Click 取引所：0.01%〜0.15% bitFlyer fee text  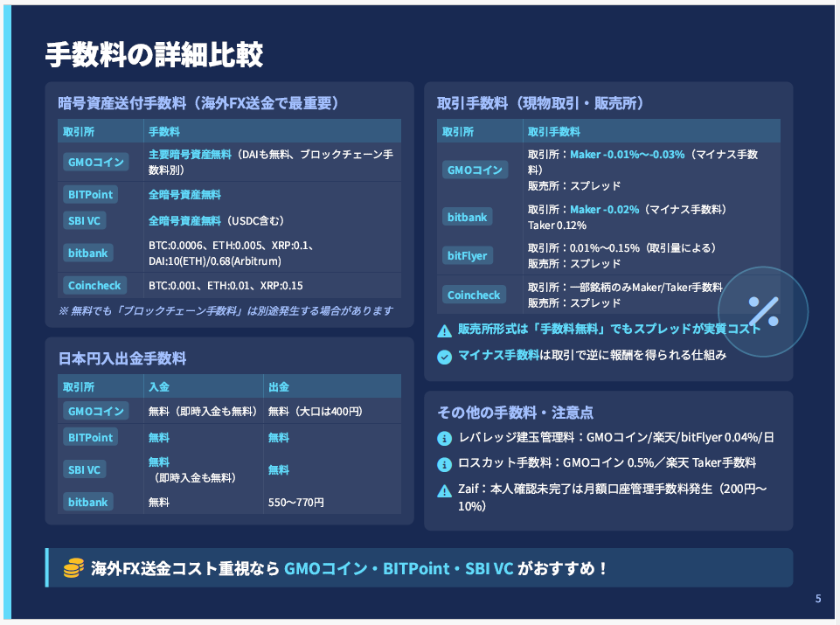(622, 248)
